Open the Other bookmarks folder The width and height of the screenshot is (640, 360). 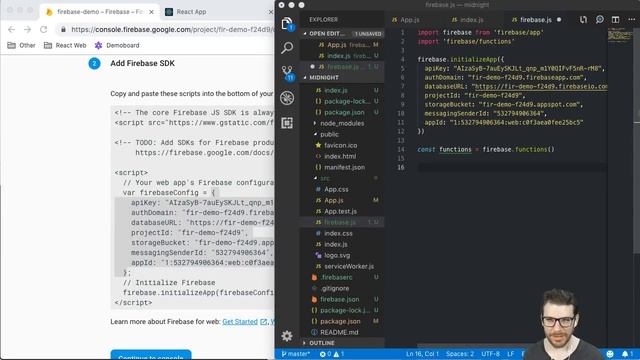click(x=22, y=45)
